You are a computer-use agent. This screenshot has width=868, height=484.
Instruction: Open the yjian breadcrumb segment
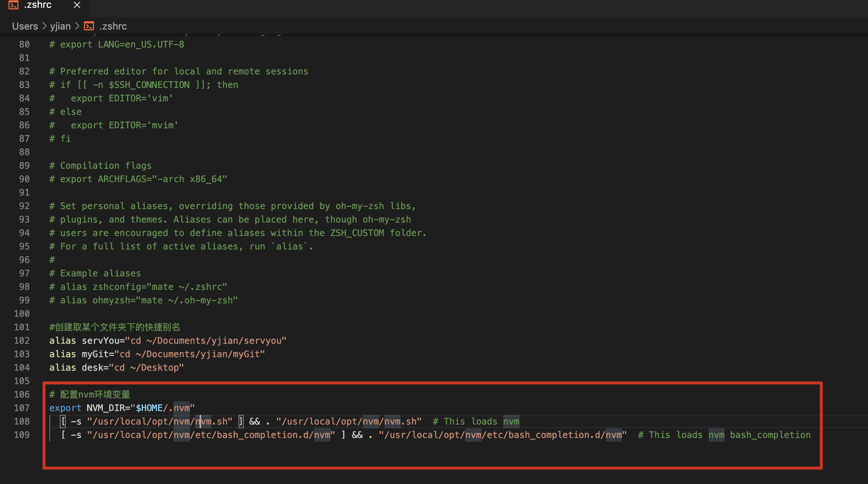(60, 26)
